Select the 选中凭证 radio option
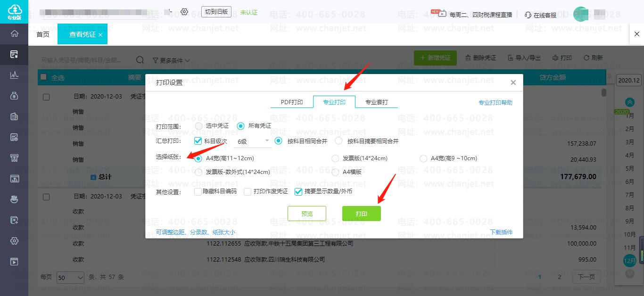This screenshot has height=296, width=644. point(198,126)
